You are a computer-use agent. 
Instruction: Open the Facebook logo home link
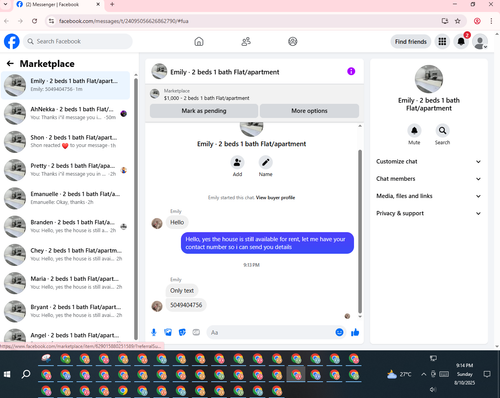[x=12, y=41]
